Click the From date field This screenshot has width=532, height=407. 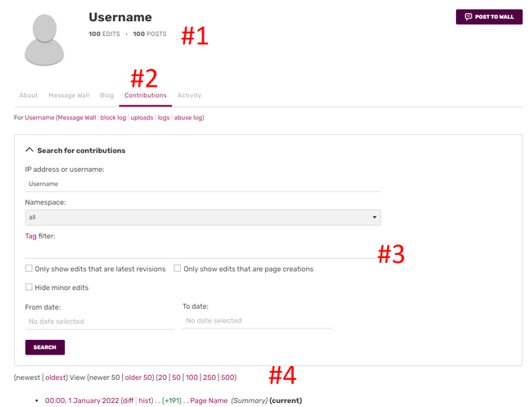[99, 322]
